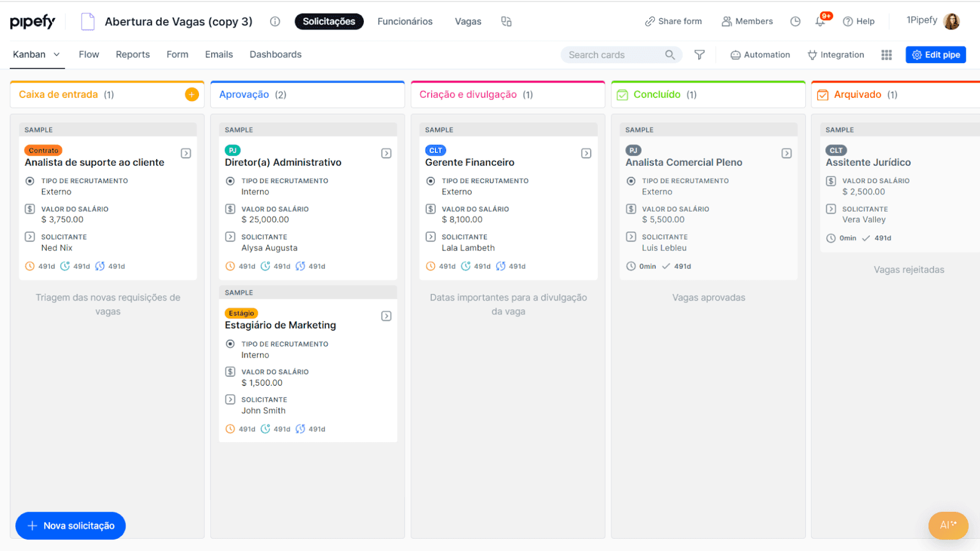Click the Contrato label on the Analista card
Image resolution: width=980 pixels, height=551 pixels.
coord(43,150)
